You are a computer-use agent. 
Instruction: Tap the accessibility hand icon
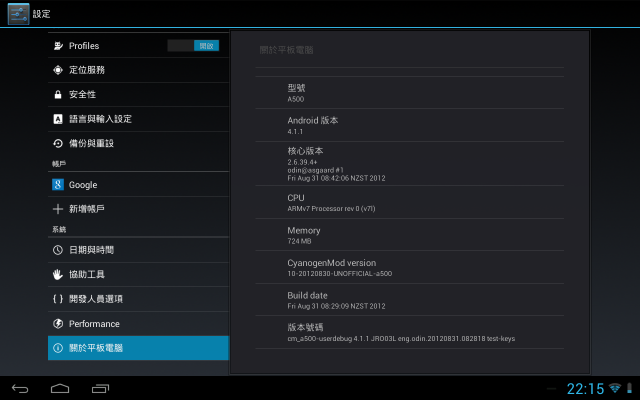point(58,274)
